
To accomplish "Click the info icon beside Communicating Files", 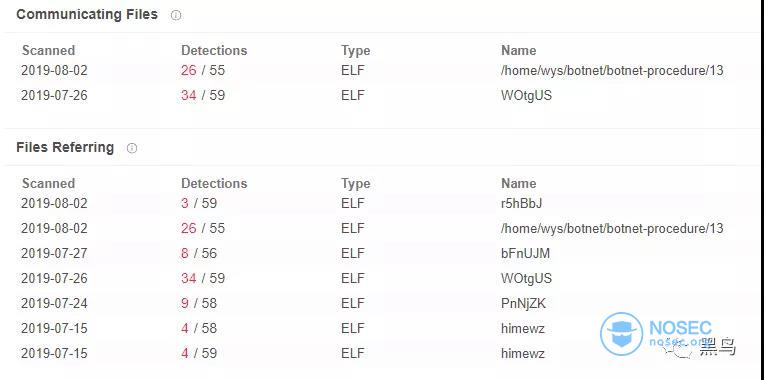I will click(176, 15).
